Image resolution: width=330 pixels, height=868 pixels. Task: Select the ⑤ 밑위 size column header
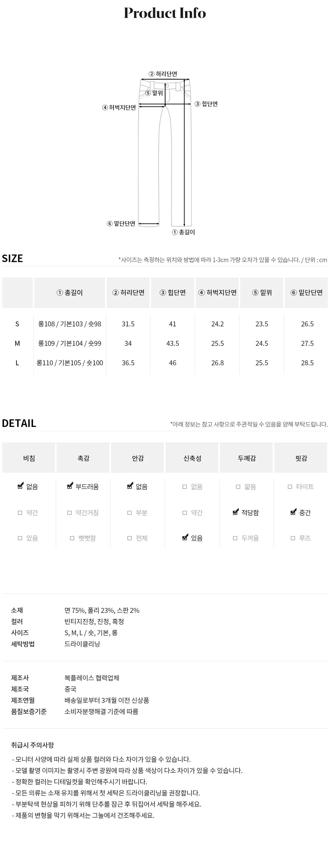click(262, 292)
